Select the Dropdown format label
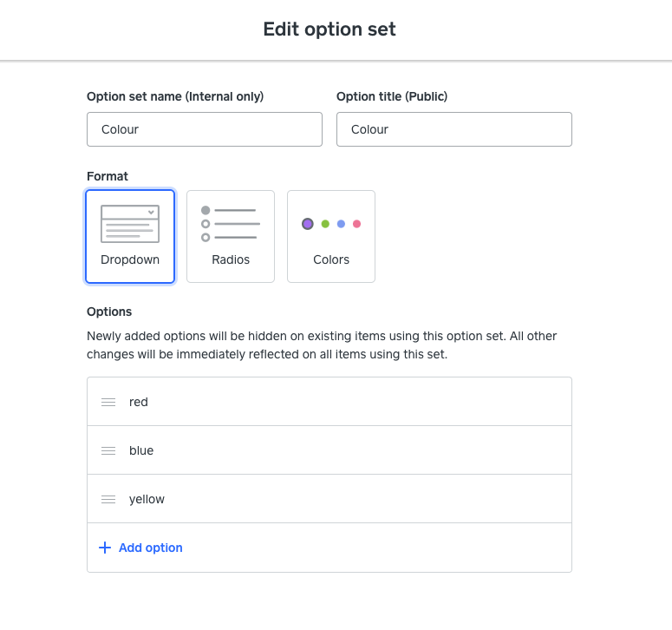 pyautogui.click(x=130, y=259)
